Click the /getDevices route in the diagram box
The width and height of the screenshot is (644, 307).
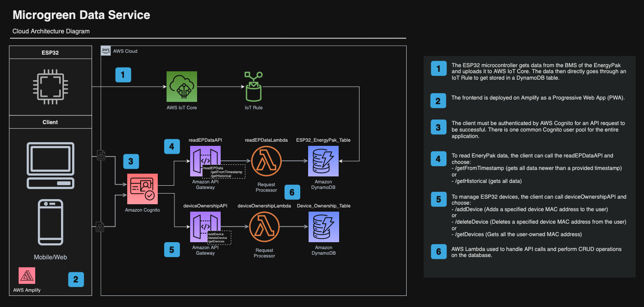click(216, 242)
